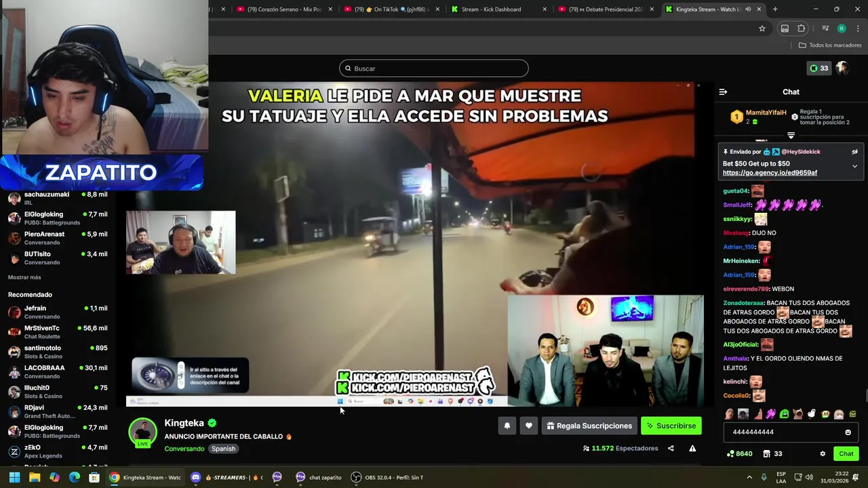Switch to On TikTok YouTube tab
868x488 pixels.
tap(392, 9)
